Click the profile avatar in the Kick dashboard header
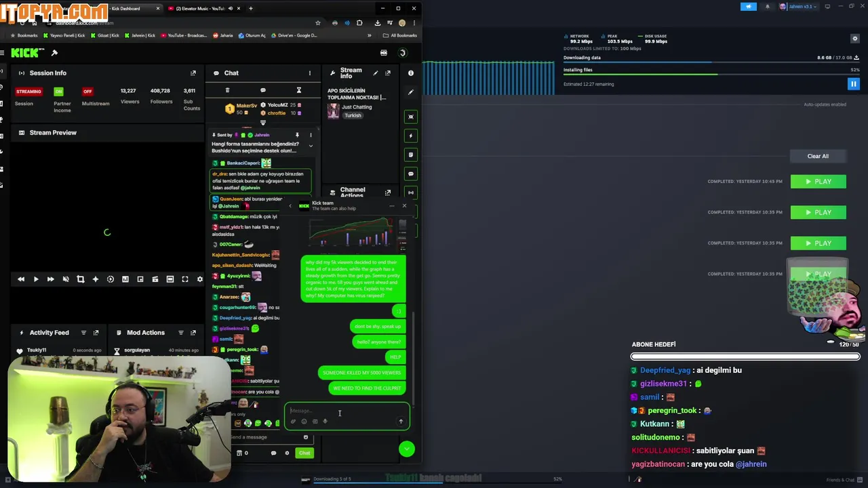This screenshot has height=488, width=868. point(402,53)
